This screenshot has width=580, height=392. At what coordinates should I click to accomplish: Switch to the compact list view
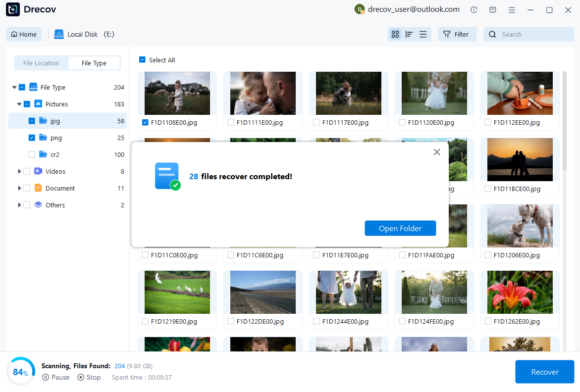coord(423,34)
